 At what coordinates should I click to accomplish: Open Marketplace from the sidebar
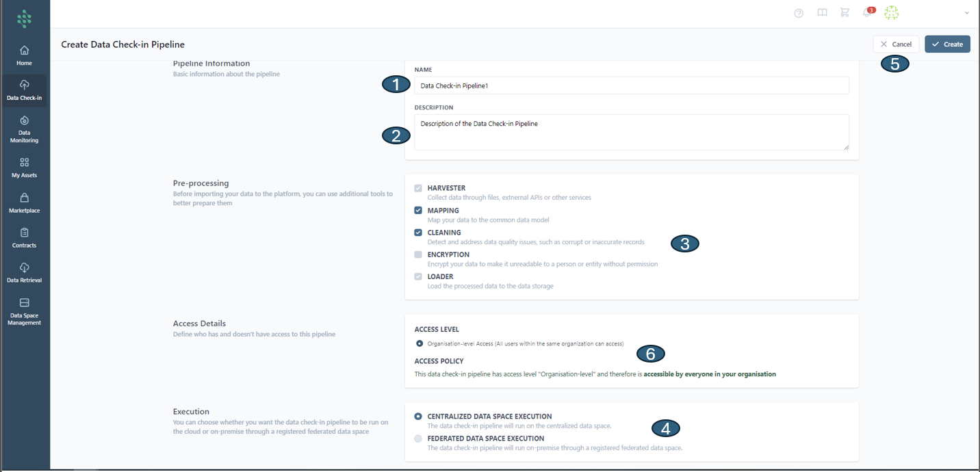[25, 202]
